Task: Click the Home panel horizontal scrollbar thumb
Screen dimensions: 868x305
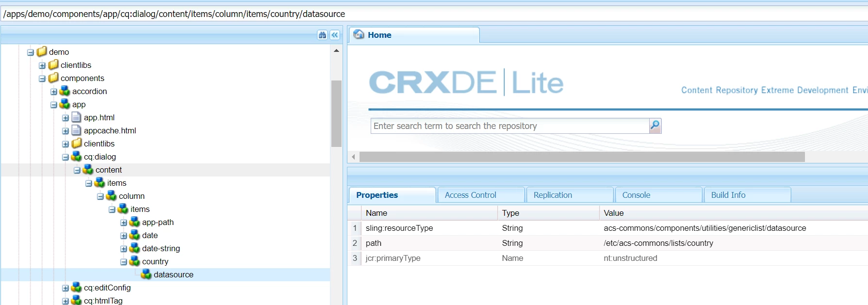Action: [x=582, y=157]
